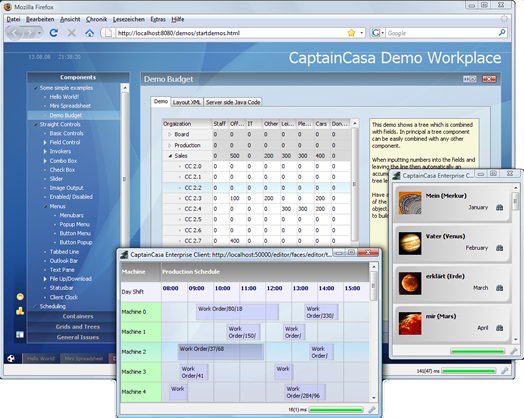The width and height of the screenshot is (524, 418).
Task: Switch to the Server side Java Code tab
Action: tap(233, 102)
